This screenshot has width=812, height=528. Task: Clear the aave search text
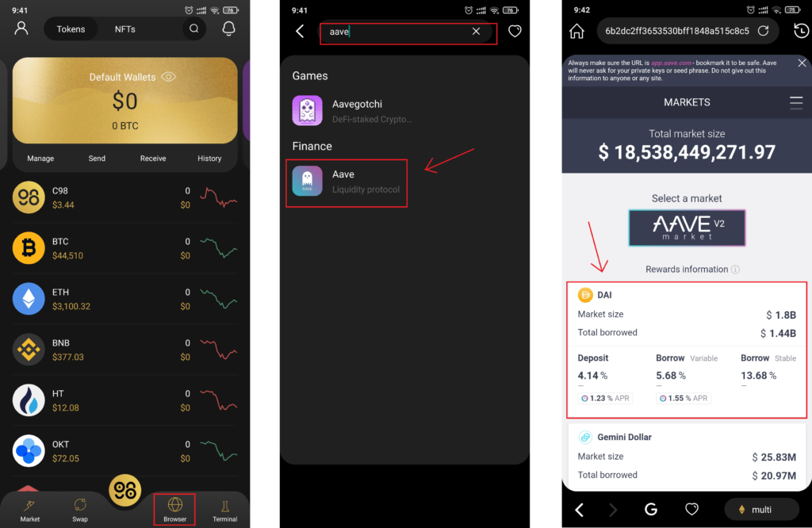[x=476, y=31]
